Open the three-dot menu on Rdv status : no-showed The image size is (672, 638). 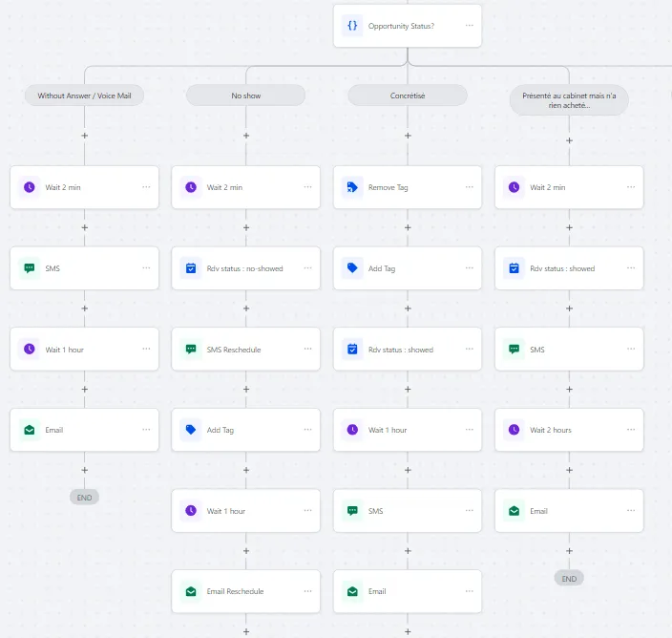point(307,268)
